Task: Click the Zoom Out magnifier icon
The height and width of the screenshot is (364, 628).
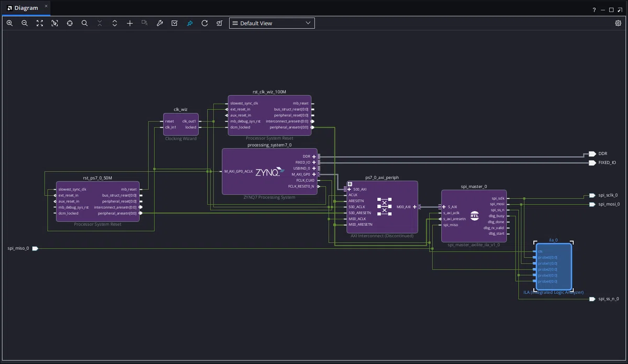Action: click(25, 23)
